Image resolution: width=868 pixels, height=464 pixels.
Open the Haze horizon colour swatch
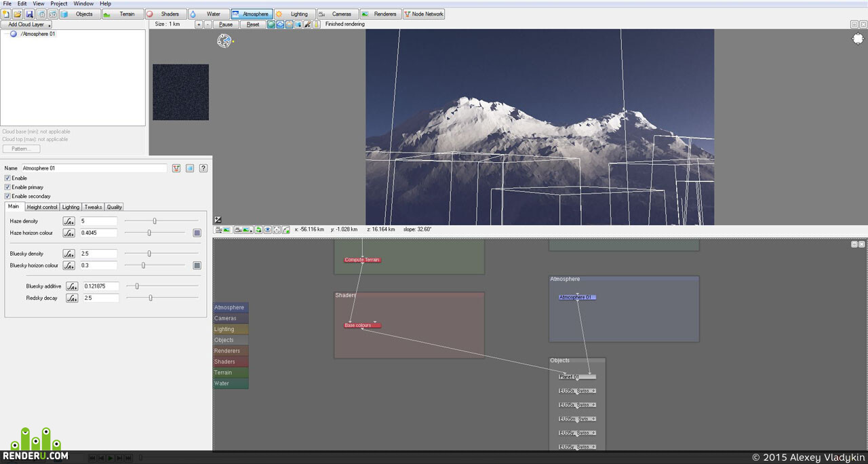tap(197, 233)
